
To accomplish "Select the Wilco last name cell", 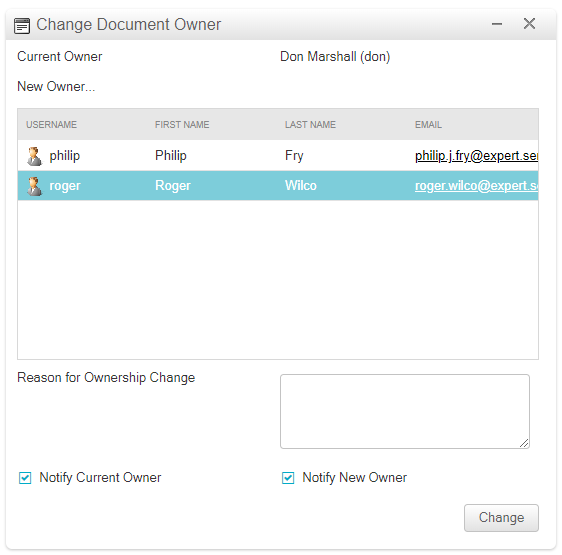I will (x=301, y=186).
